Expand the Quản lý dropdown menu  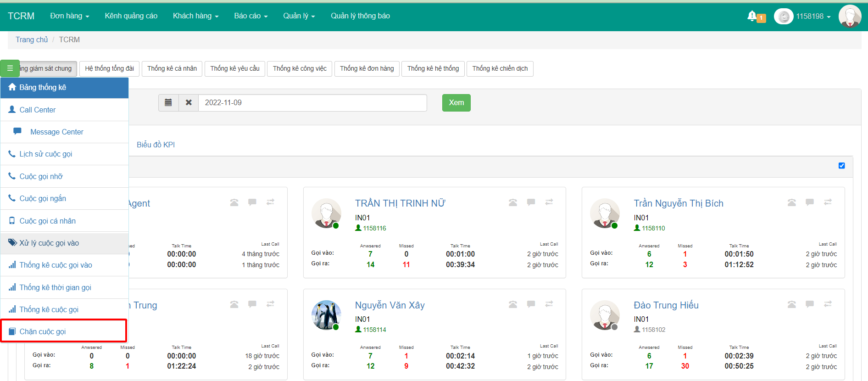point(299,16)
